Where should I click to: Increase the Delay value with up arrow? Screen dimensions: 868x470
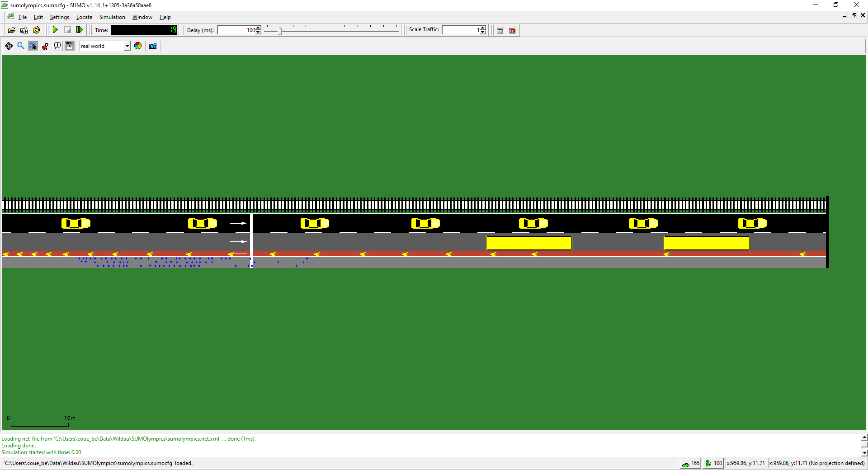coord(258,28)
